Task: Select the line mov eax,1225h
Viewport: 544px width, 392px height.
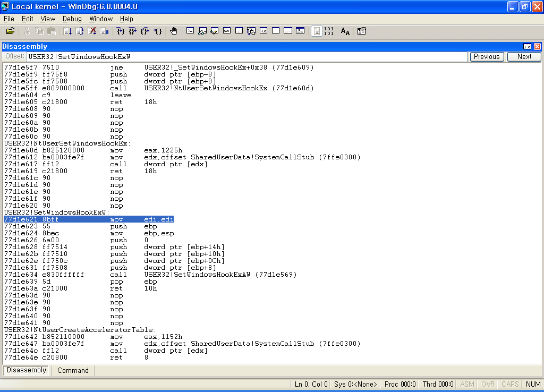Action: coord(93,150)
